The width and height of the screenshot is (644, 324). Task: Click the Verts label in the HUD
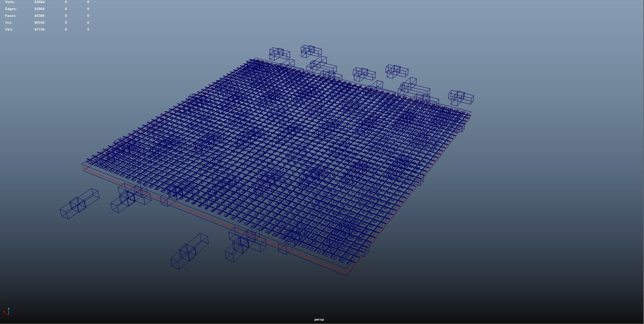(10, 2)
